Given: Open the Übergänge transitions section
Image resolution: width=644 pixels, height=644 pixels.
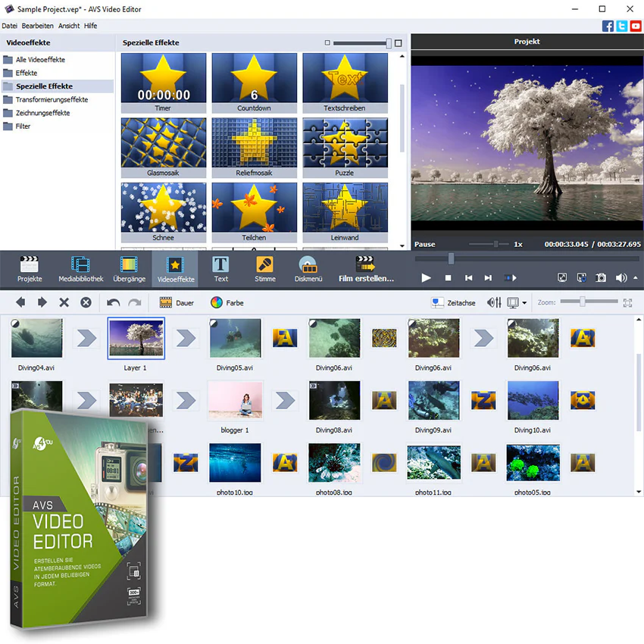Looking at the screenshot, I should (129, 269).
